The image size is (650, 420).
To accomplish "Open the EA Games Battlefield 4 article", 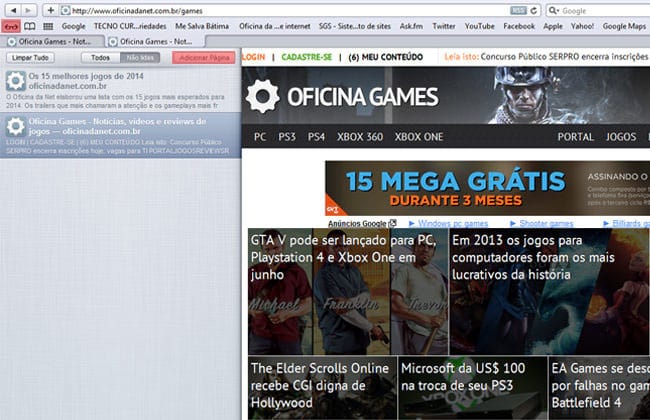I will click(599, 388).
